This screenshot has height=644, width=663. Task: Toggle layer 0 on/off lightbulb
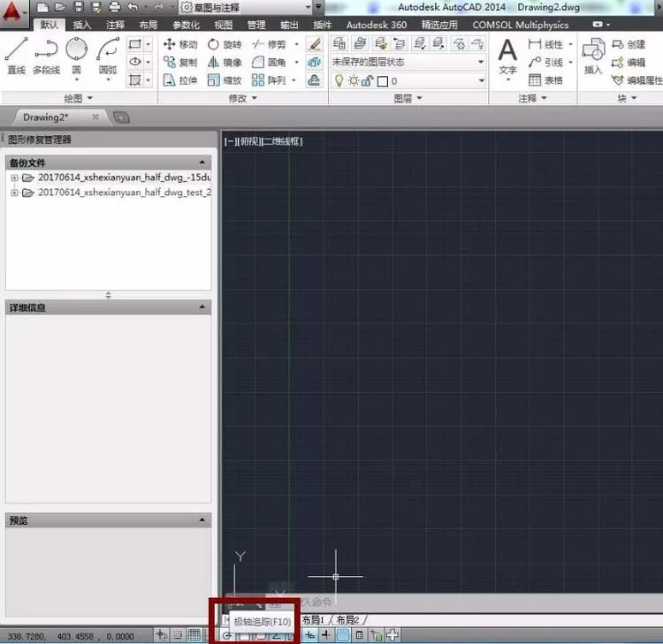339,80
